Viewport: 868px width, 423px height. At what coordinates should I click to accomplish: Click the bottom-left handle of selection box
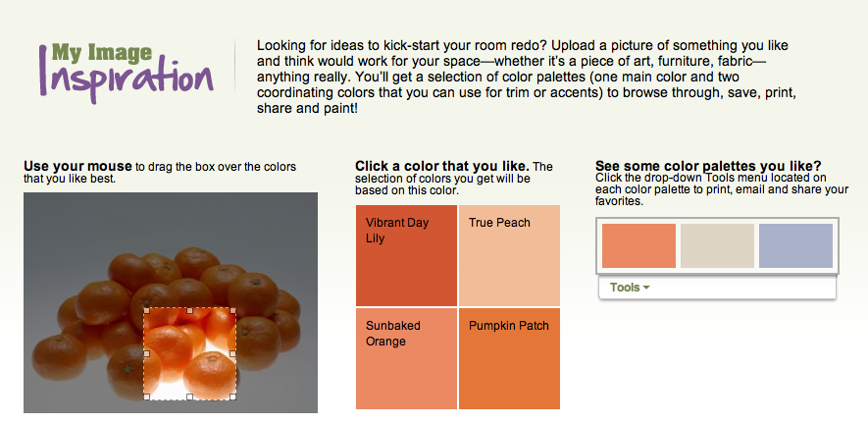coord(145,397)
